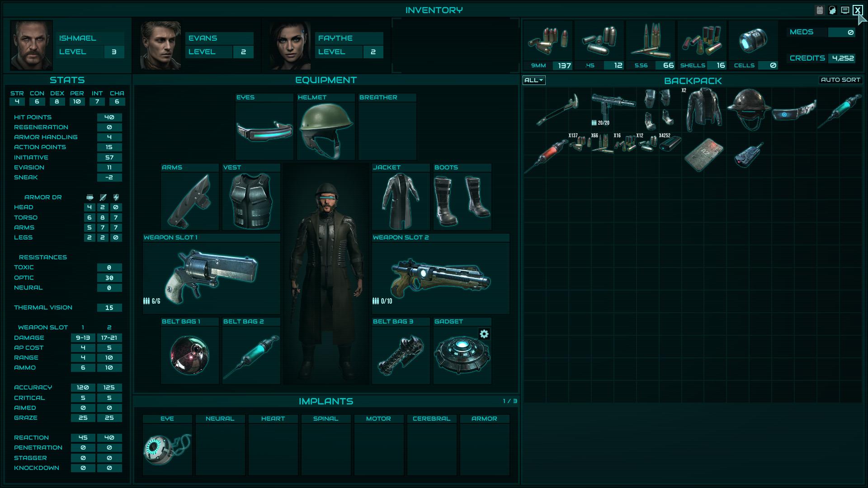Select the helmet in the backpack
The height and width of the screenshot is (488, 868).
click(750, 108)
